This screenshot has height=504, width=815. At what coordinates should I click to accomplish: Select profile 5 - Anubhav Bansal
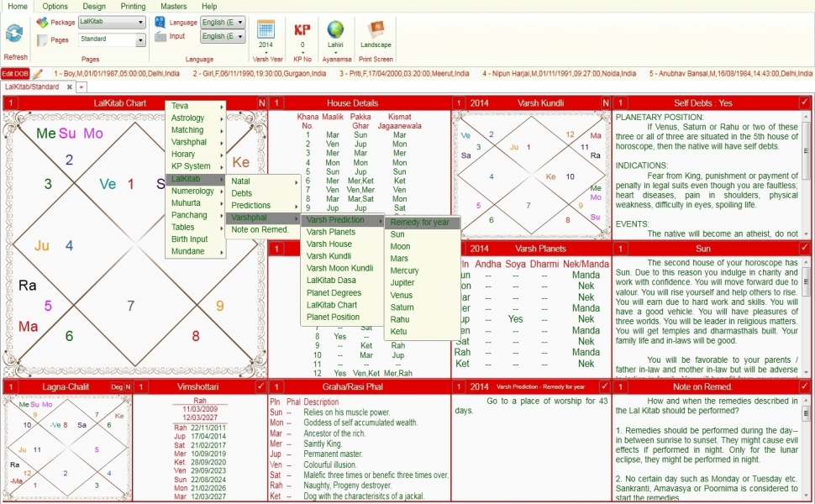coord(730,74)
